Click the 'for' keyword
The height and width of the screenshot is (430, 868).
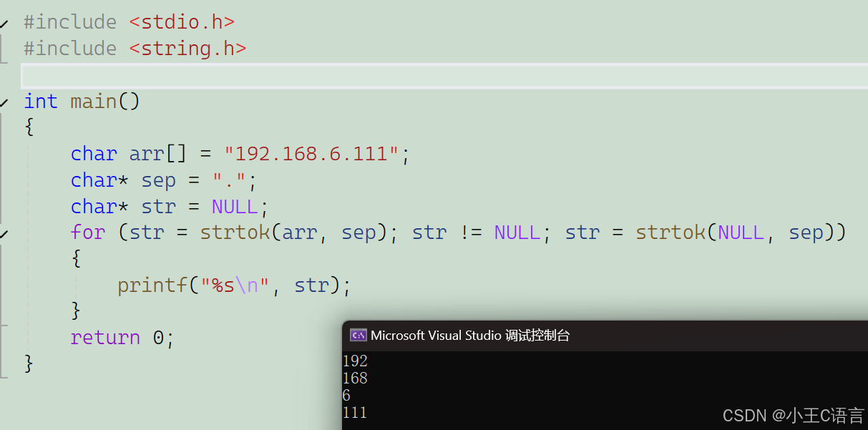pos(88,233)
